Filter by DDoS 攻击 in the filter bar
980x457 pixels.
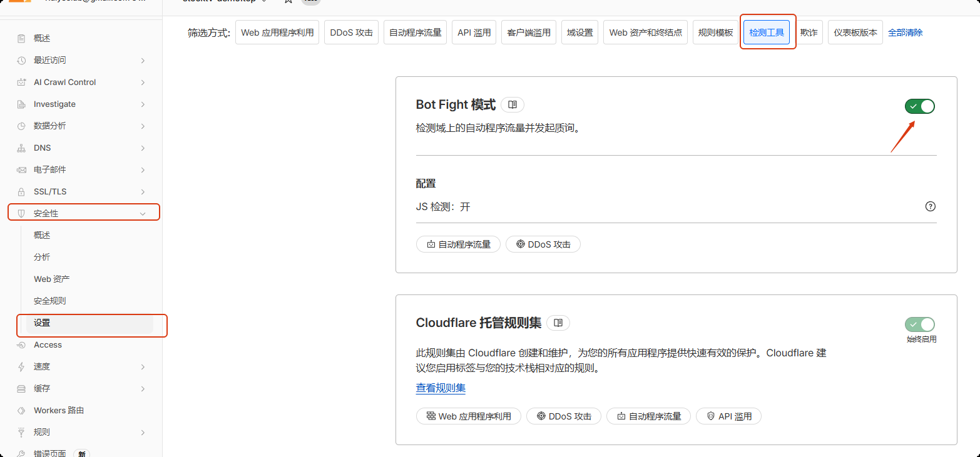click(x=351, y=33)
